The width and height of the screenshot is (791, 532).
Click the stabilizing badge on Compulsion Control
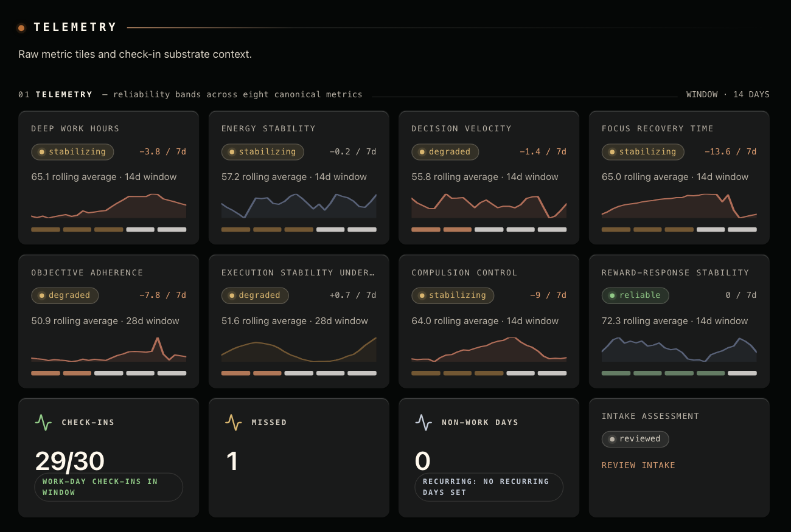[x=453, y=295]
